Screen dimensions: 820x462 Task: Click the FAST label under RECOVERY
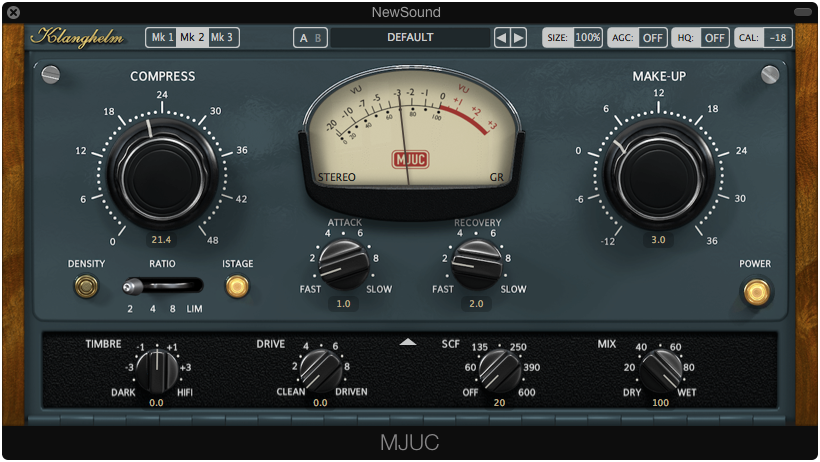(x=442, y=289)
